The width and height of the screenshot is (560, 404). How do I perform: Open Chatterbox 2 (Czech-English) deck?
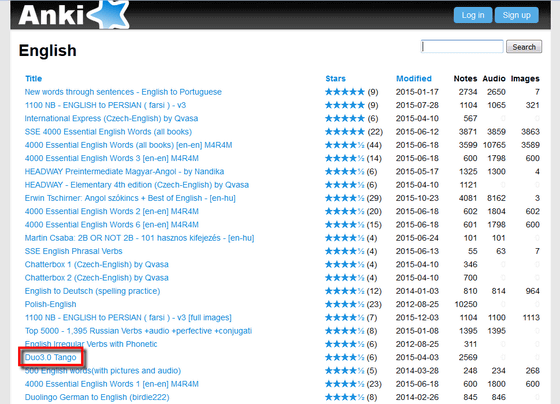click(x=96, y=278)
